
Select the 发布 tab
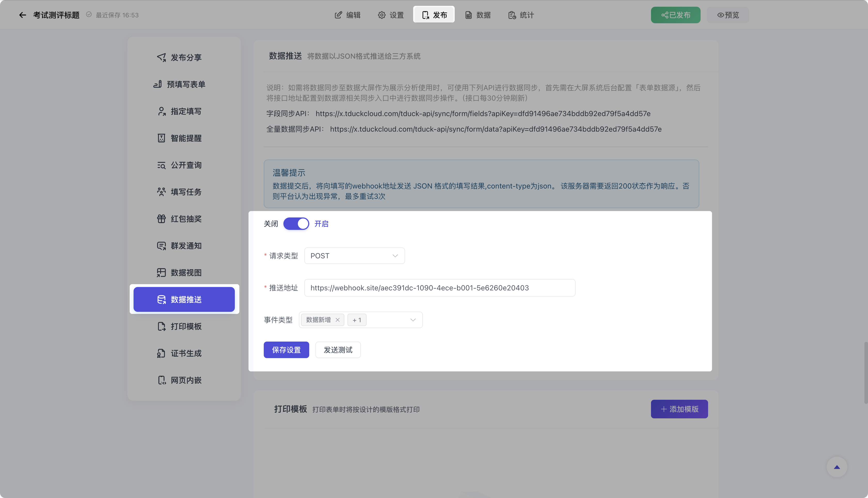434,14
